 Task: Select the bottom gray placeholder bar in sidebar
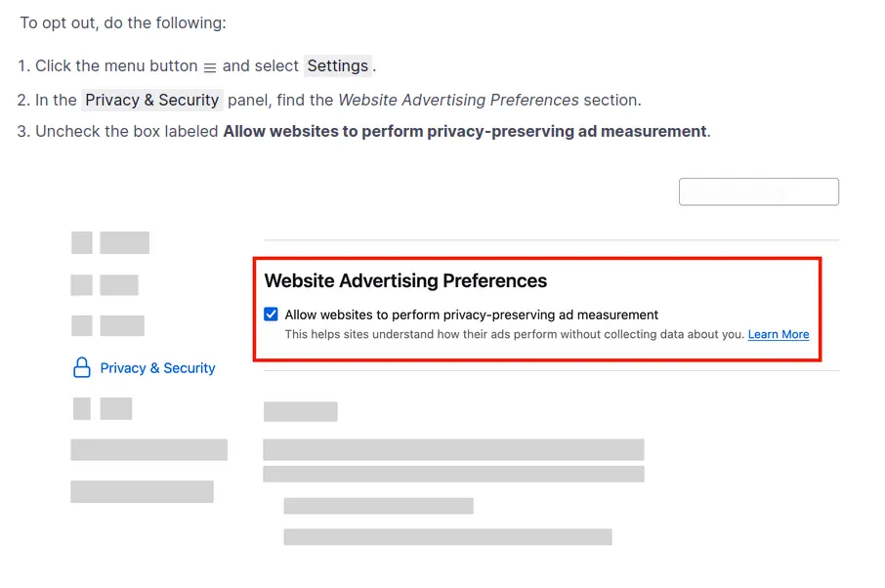(142, 491)
